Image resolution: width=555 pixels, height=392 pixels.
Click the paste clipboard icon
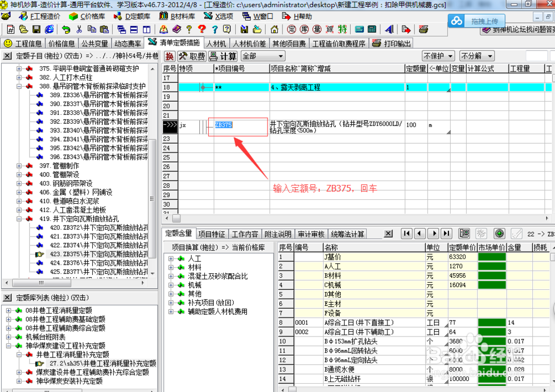point(104,29)
